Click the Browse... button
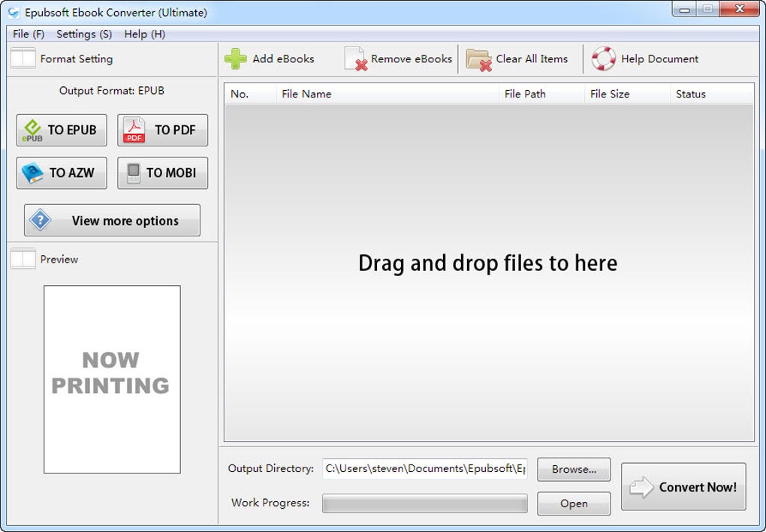The height and width of the screenshot is (532, 766). 574,470
